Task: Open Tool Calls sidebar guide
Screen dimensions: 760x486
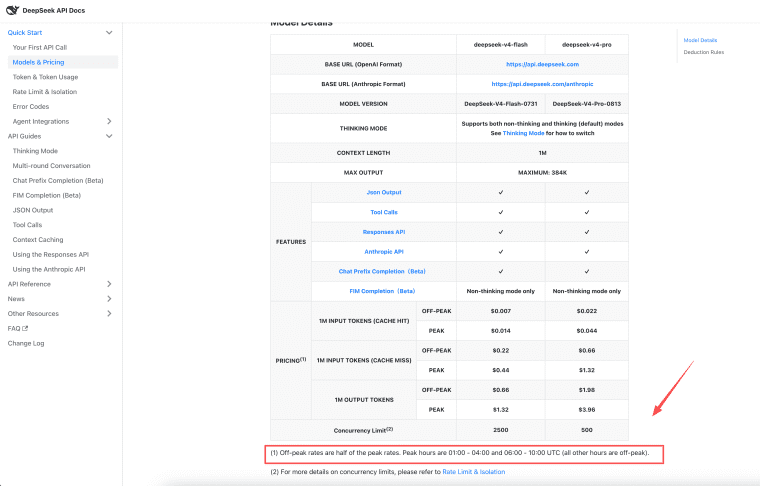Action: click(x=27, y=225)
